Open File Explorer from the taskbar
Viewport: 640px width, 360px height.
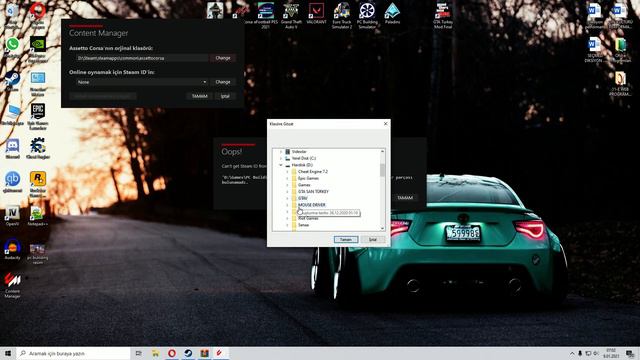coord(156,353)
